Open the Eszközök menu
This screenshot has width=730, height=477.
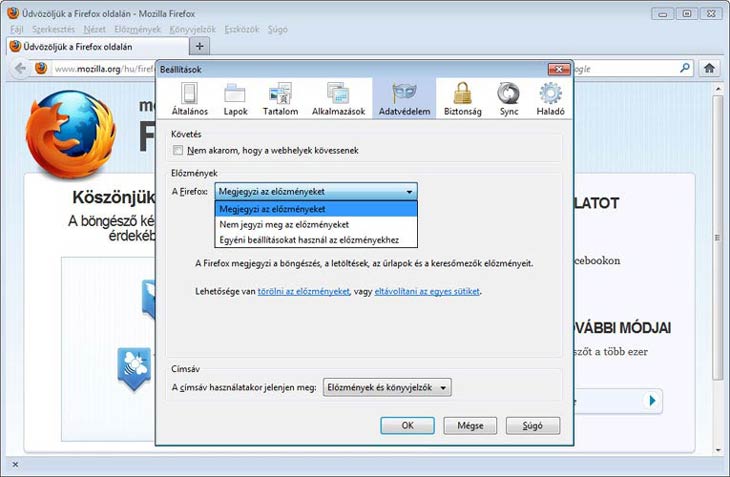point(242,29)
